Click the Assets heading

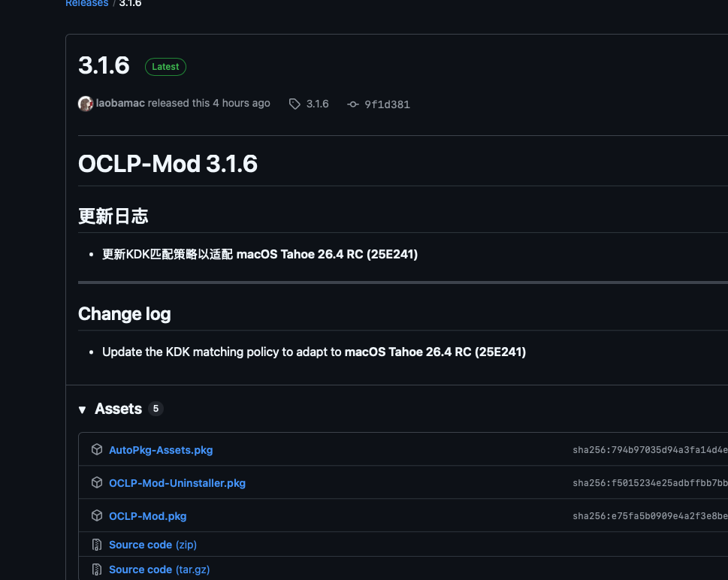[118, 409]
